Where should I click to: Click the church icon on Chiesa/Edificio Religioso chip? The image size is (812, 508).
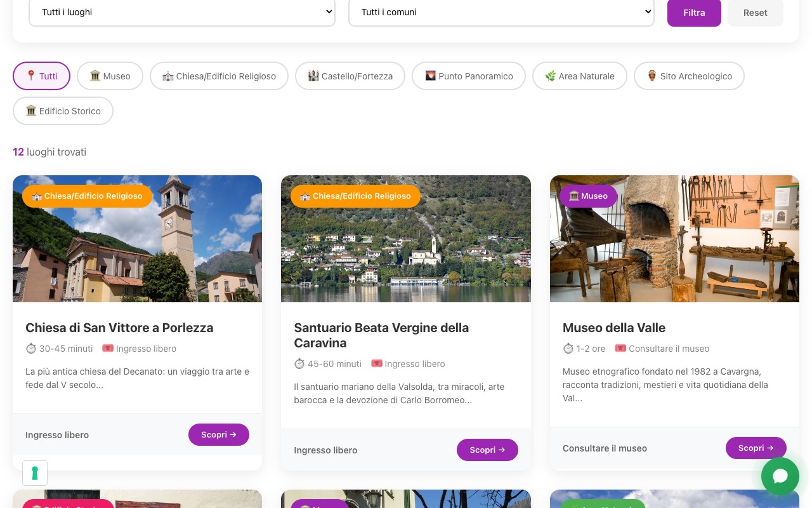[x=167, y=76]
